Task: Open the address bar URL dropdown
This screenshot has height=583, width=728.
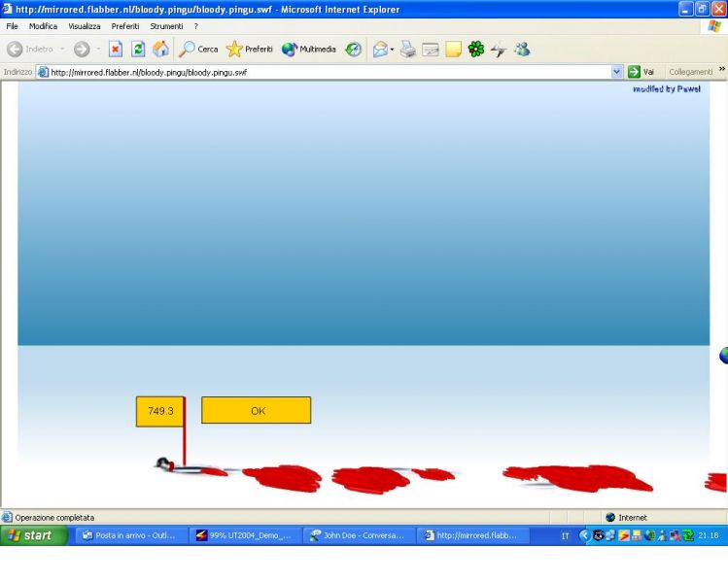Action: pyautogui.click(x=616, y=72)
